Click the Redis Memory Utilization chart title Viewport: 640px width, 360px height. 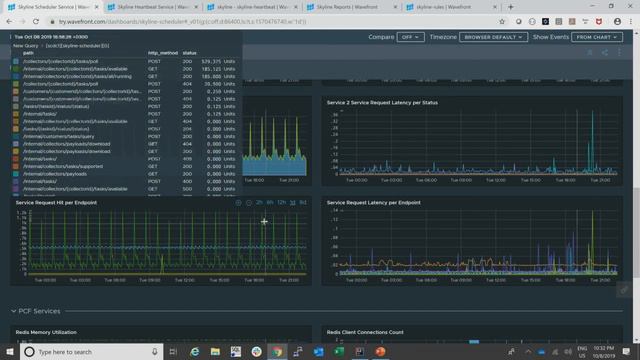click(46, 332)
